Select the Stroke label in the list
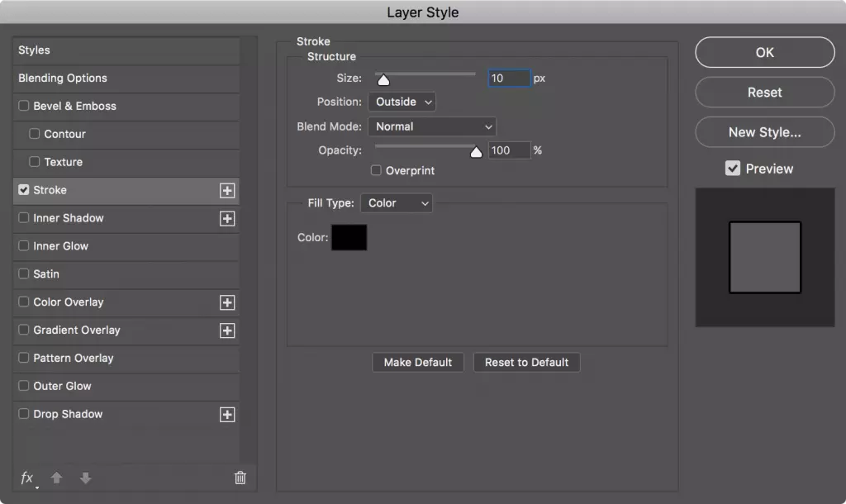The width and height of the screenshot is (846, 504). tap(50, 190)
